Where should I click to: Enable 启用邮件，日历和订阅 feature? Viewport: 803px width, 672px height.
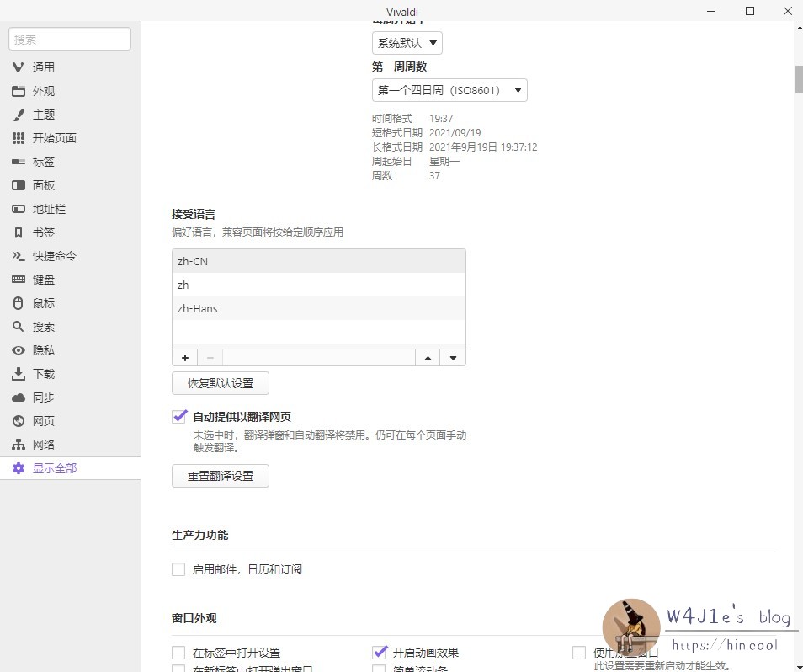click(x=178, y=569)
